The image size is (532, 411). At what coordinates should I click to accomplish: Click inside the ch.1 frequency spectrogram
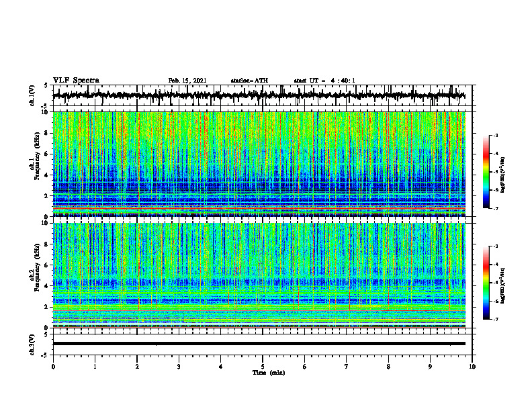(259, 164)
